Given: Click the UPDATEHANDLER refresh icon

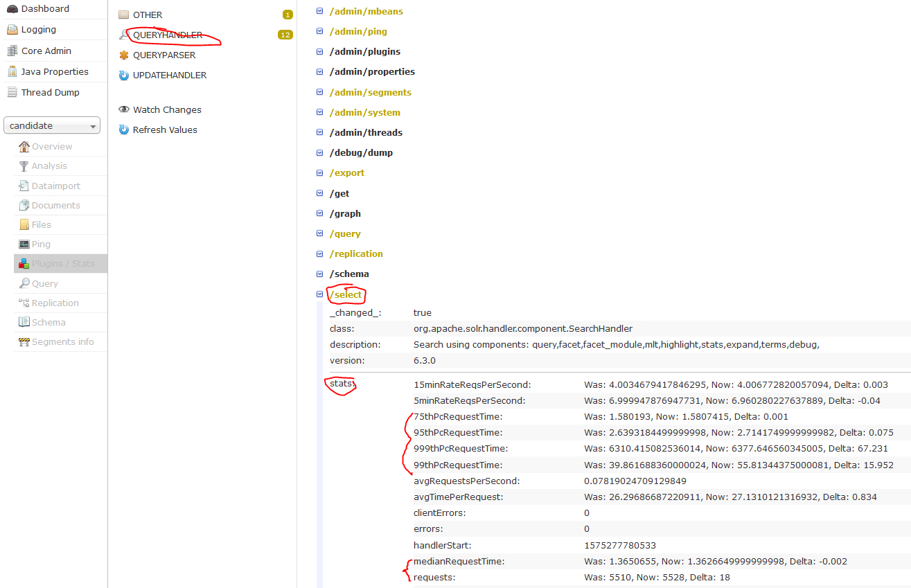Looking at the screenshot, I should point(124,75).
